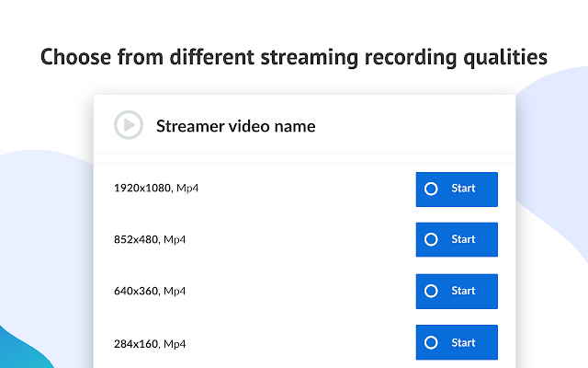This screenshot has width=588, height=368.
Task: Click record circle icon in the 852x480 row
Action: pos(431,239)
